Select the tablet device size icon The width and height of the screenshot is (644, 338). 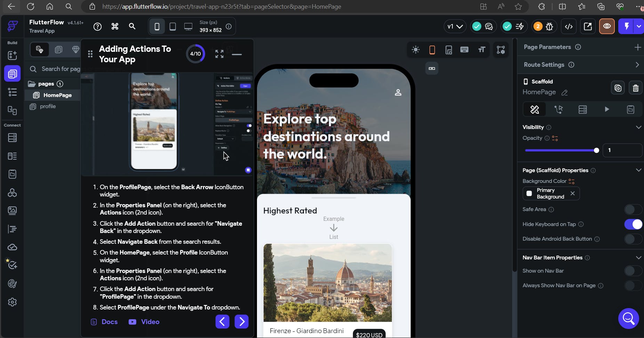click(172, 26)
